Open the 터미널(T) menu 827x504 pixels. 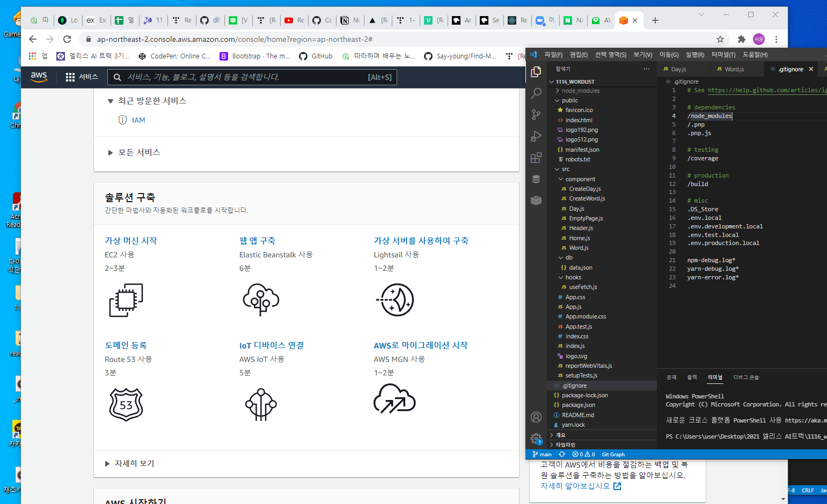coord(723,55)
